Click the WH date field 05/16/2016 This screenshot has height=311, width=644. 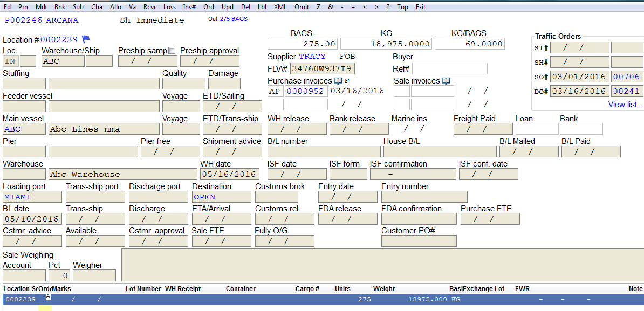(x=230, y=174)
